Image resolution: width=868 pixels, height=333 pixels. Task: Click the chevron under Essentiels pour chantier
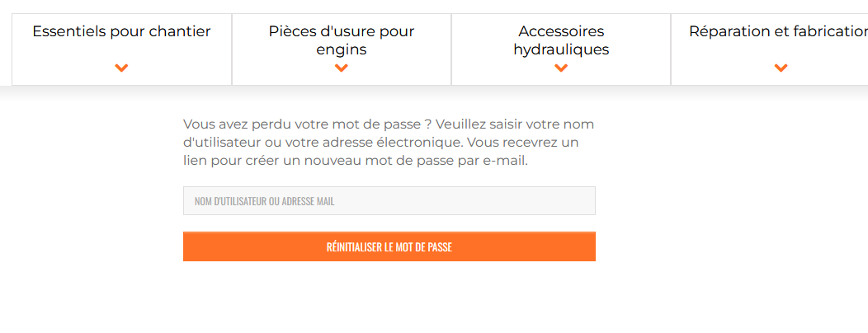(x=121, y=68)
